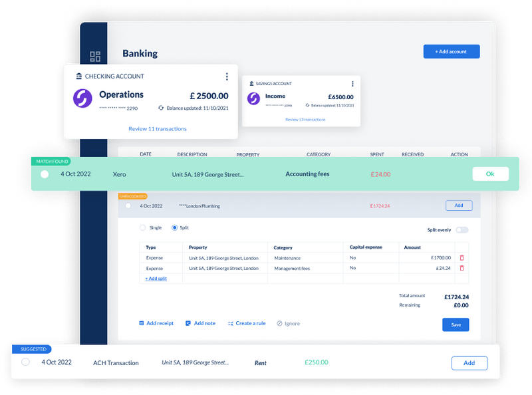The width and height of the screenshot is (532, 395).
Task: Click the Add account button
Action: (452, 51)
